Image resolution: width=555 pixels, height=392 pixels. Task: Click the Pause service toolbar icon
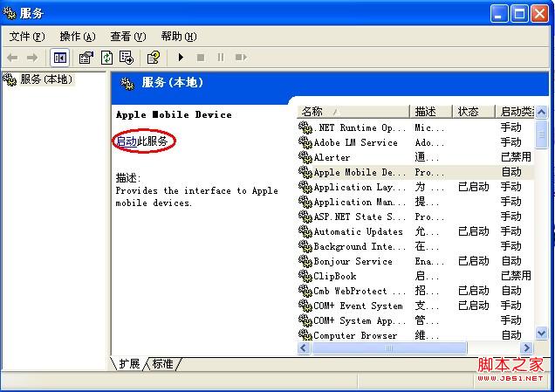(221, 58)
